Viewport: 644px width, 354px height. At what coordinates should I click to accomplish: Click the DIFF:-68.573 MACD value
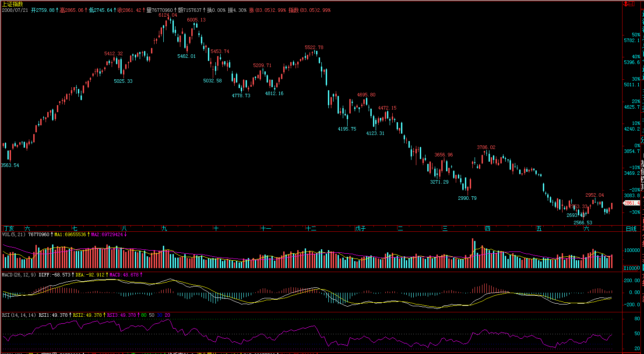55,275
